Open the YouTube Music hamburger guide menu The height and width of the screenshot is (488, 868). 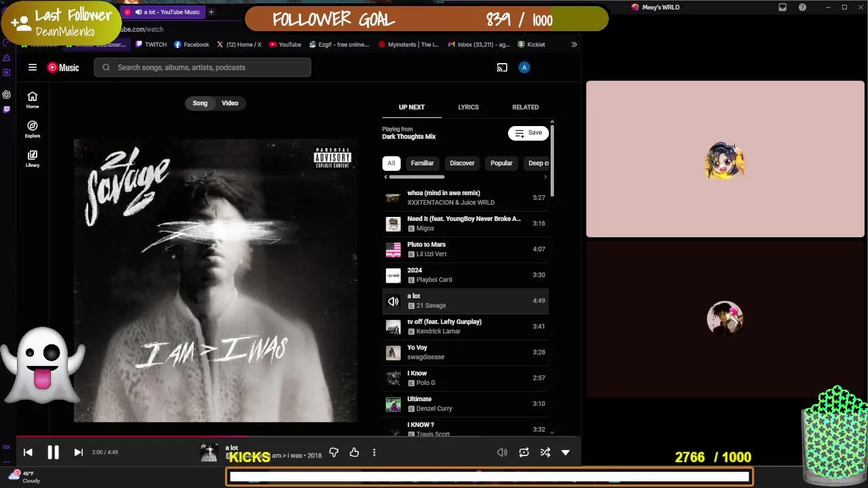tap(32, 67)
